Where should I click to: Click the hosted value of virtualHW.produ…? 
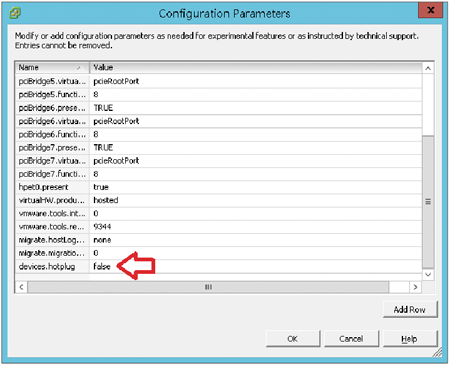106,200
